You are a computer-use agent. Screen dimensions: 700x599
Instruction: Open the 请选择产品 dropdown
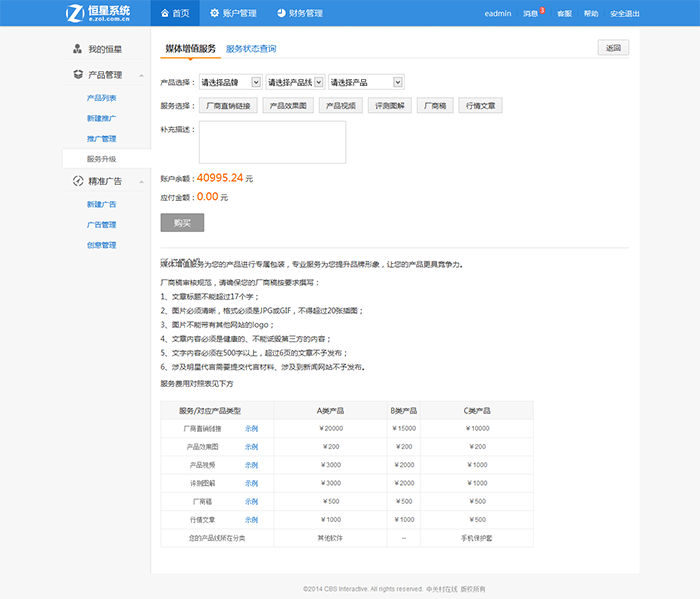[365, 82]
